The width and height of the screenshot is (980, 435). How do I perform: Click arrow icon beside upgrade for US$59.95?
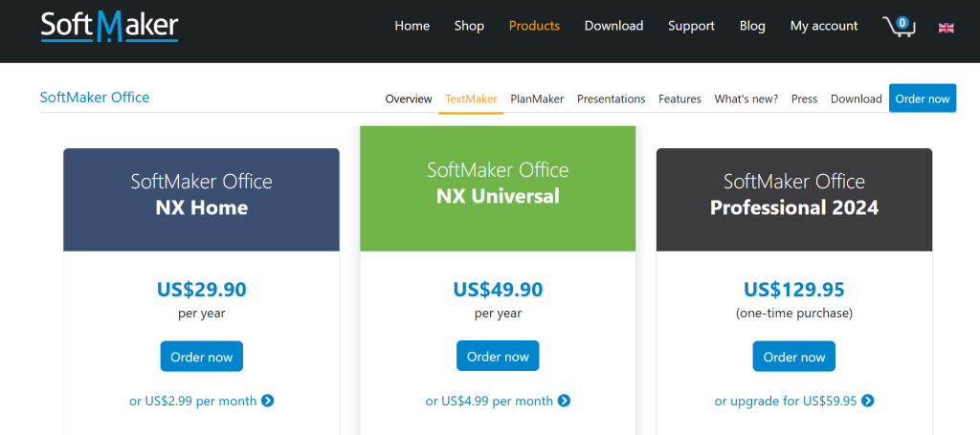click(867, 401)
